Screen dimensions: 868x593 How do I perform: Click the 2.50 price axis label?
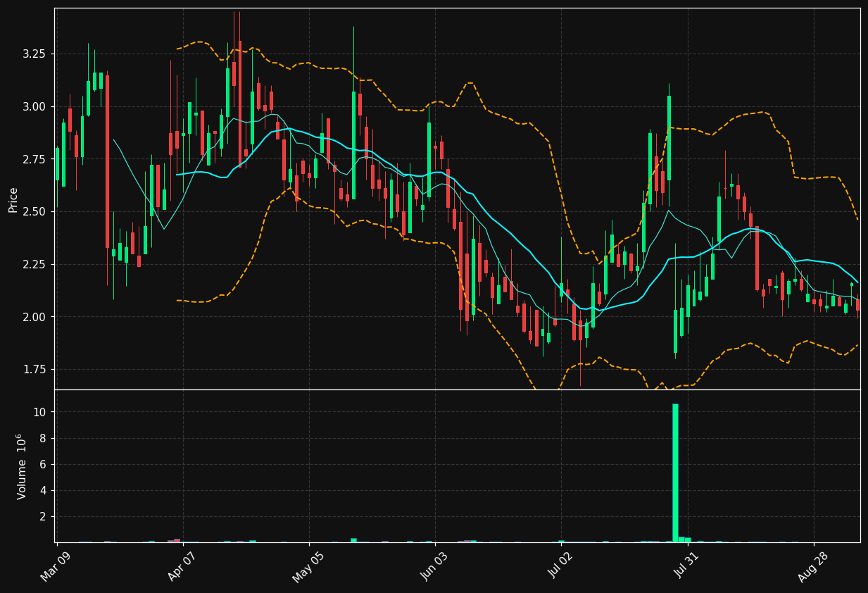(36, 212)
